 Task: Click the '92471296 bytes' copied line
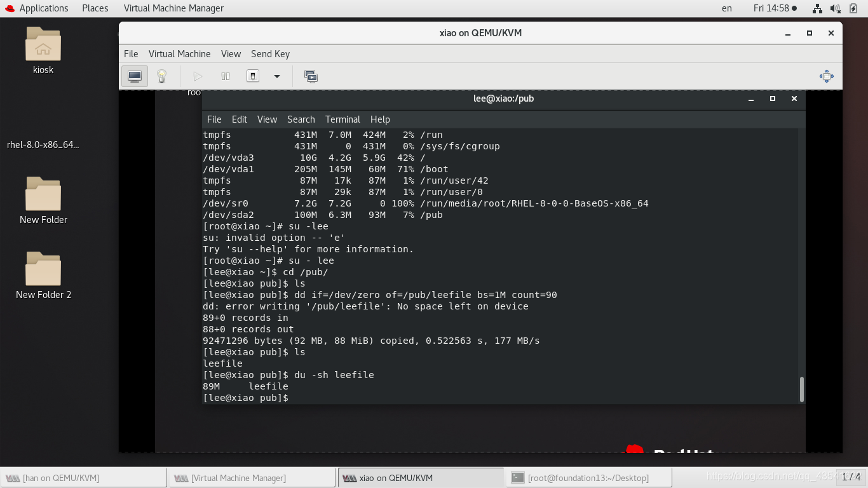pyautogui.click(x=371, y=341)
